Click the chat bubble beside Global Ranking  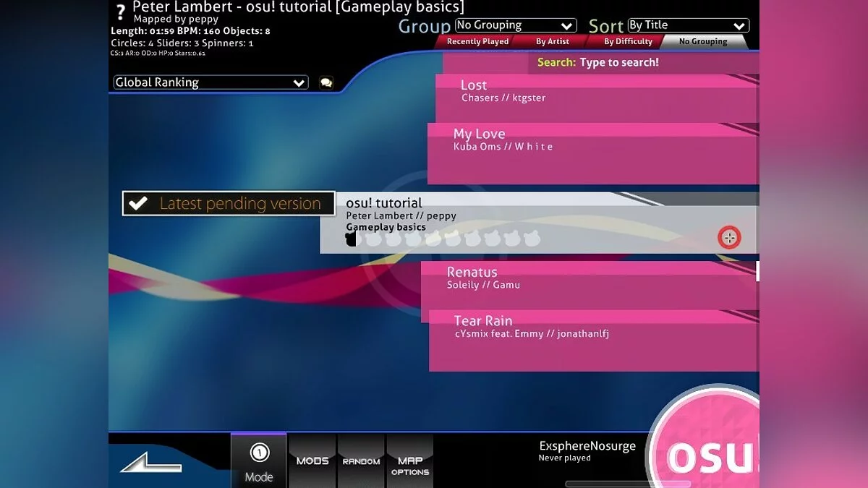pos(326,82)
